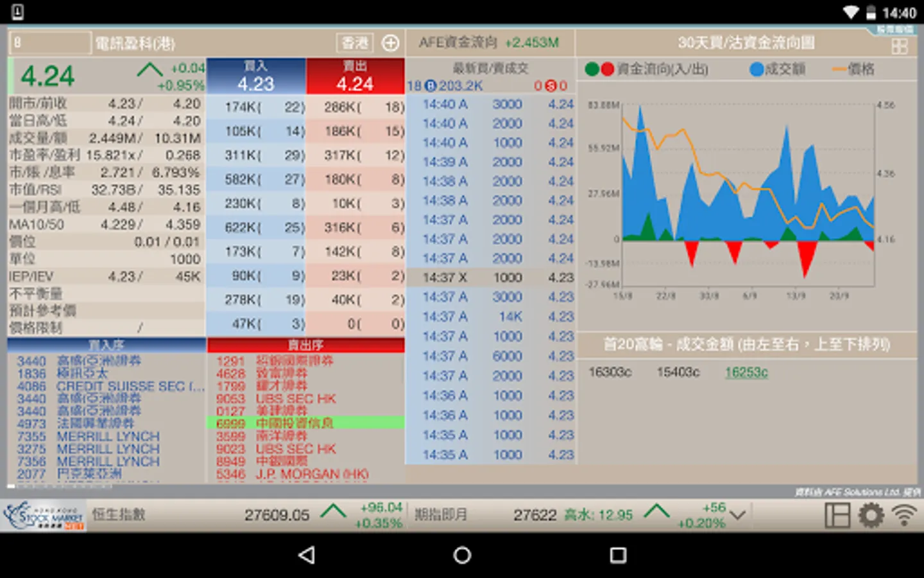The height and width of the screenshot is (578, 924).
Task: Tap the 賣出 4.24 ask price box
Action: point(355,76)
